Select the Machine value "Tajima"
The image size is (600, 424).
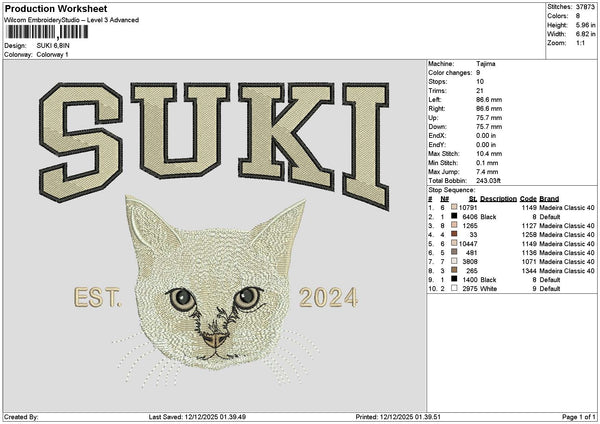point(486,64)
